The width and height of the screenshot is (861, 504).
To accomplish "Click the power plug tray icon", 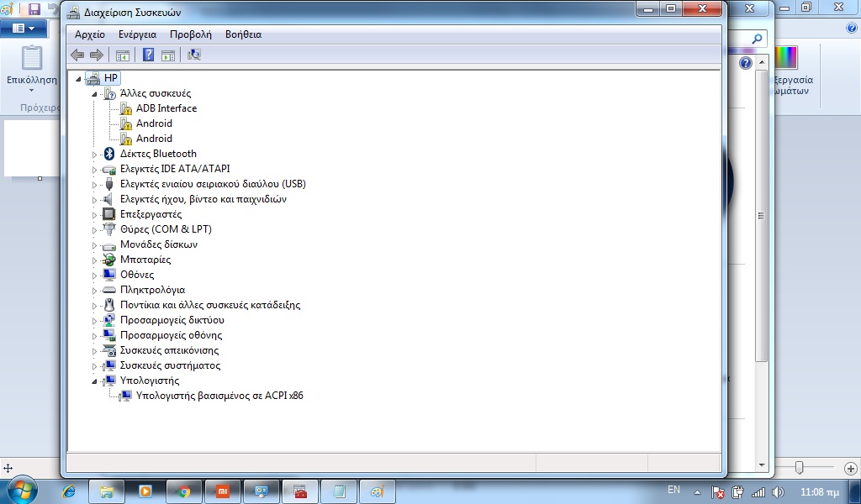I will pyautogui.click(x=738, y=492).
